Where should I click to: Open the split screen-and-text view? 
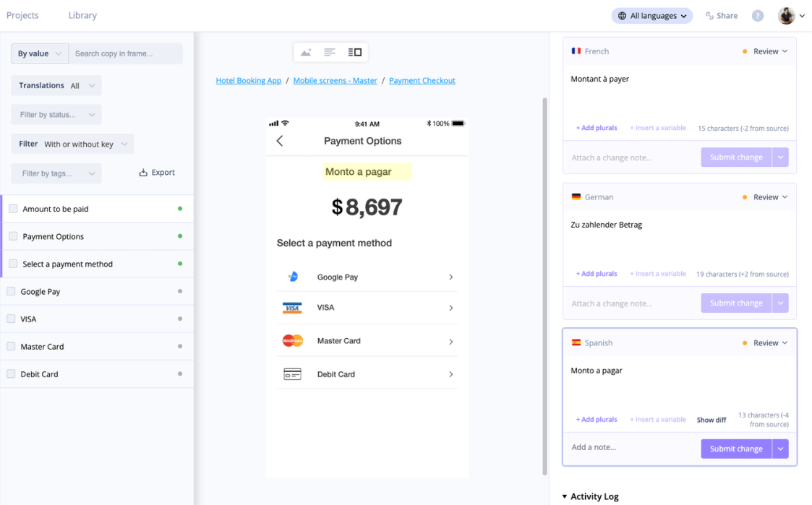coord(354,51)
